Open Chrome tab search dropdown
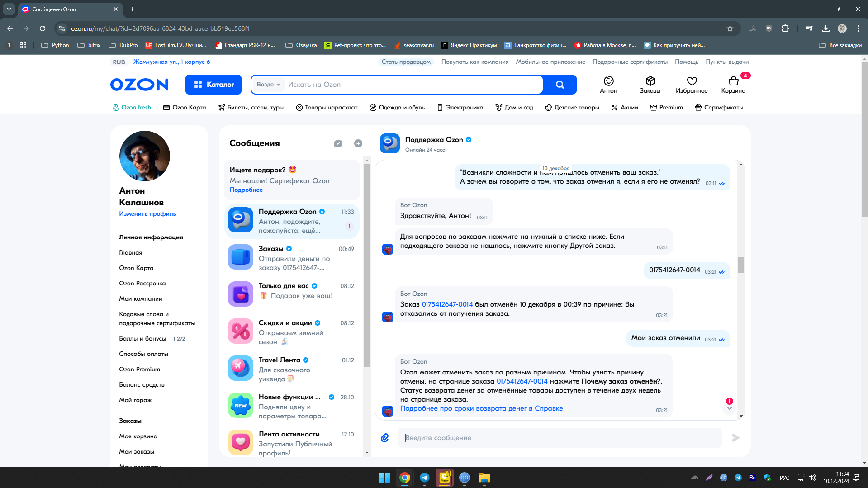The height and width of the screenshot is (488, 868). point(9,9)
